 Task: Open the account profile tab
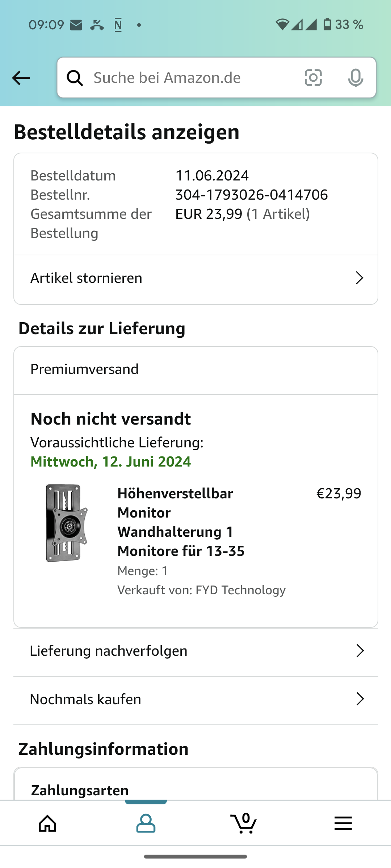[x=146, y=824]
